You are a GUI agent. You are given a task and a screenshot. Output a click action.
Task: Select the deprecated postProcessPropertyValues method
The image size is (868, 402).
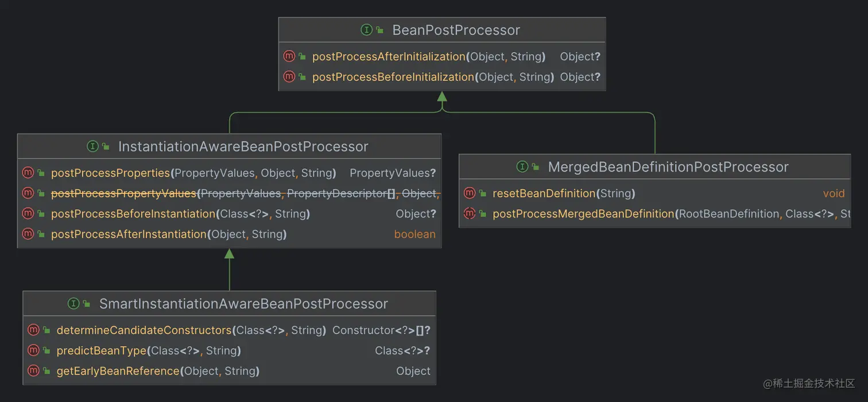click(x=123, y=193)
